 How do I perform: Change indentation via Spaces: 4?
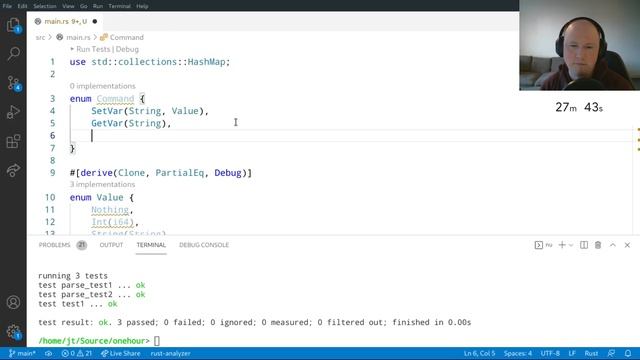click(518, 353)
